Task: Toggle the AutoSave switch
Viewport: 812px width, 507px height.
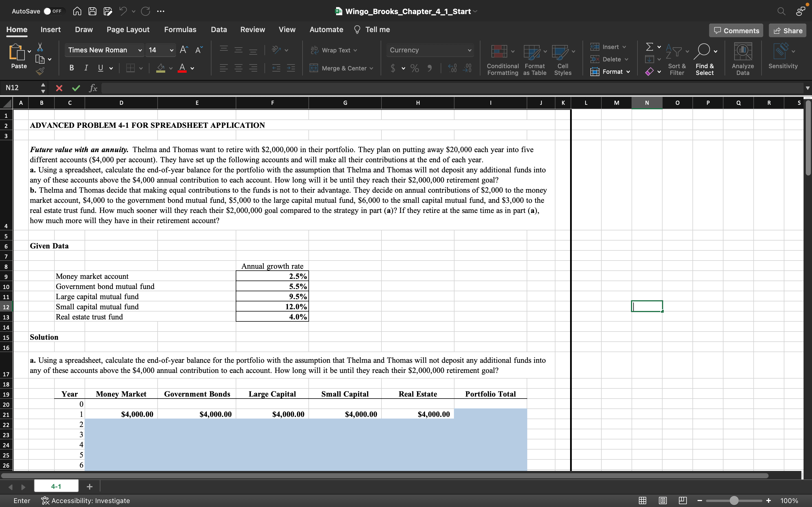Action: [52, 11]
